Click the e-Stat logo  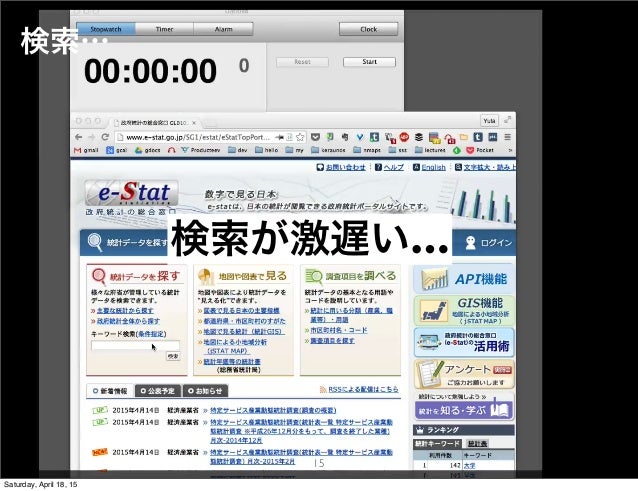click(131, 193)
